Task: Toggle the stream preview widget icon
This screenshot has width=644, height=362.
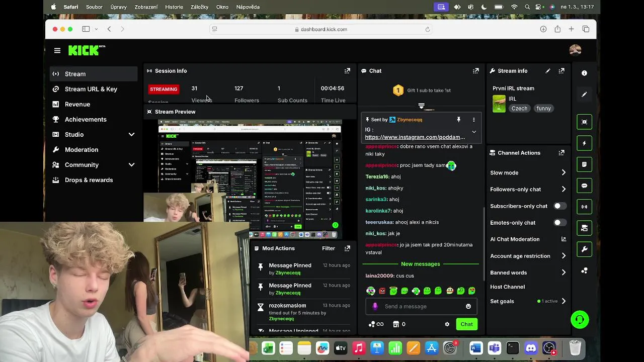Action: 584,122
